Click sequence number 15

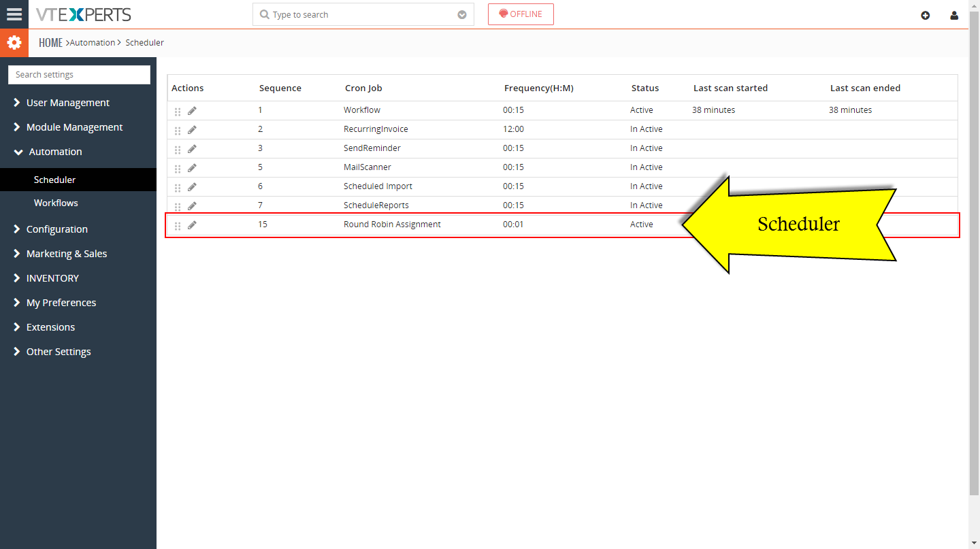tap(263, 224)
